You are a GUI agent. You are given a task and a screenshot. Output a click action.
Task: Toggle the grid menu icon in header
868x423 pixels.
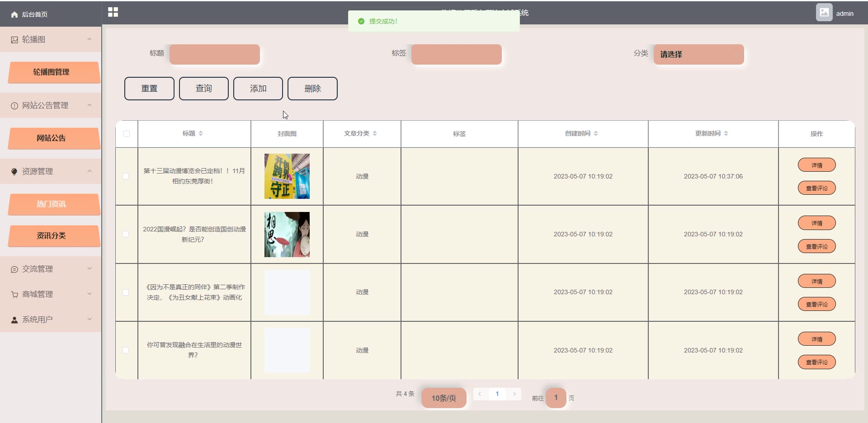[113, 12]
